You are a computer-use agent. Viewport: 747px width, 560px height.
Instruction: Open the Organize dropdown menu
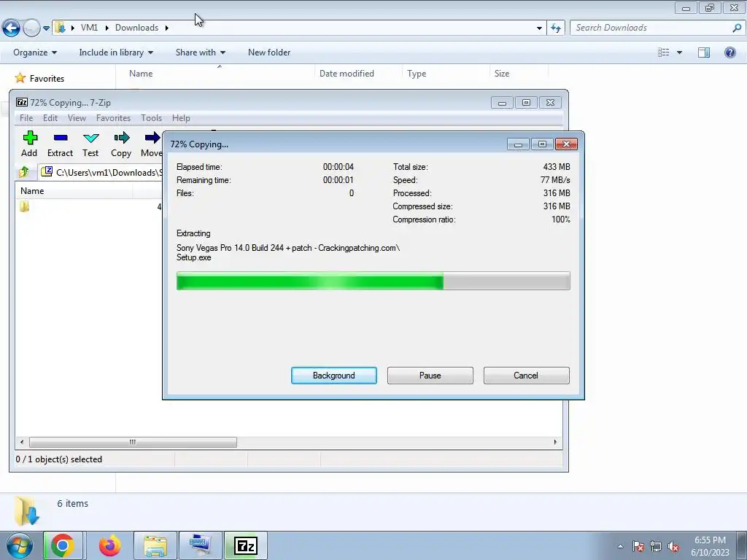coord(35,52)
